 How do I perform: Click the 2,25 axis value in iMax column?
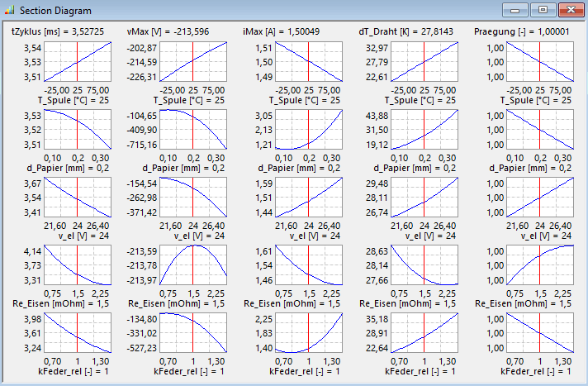(263, 319)
